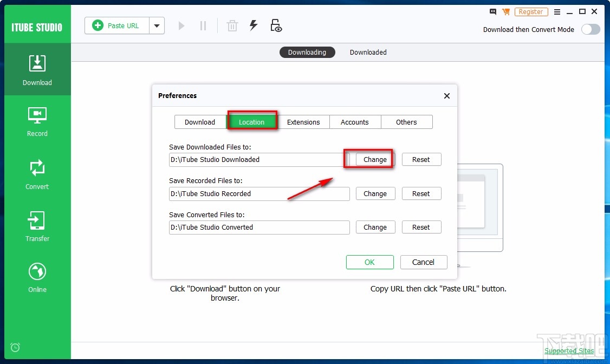Image resolution: width=610 pixels, height=364 pixels.
Task: Start downloads with the play button
Action: [181, 25]
